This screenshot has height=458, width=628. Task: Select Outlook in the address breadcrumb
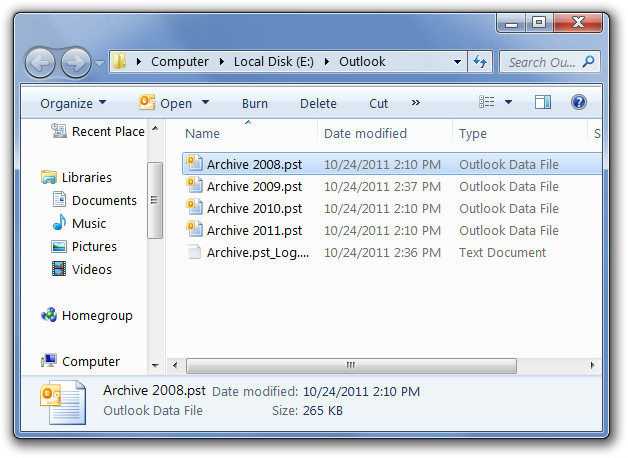pyautogui.click(x=362, y=62)
